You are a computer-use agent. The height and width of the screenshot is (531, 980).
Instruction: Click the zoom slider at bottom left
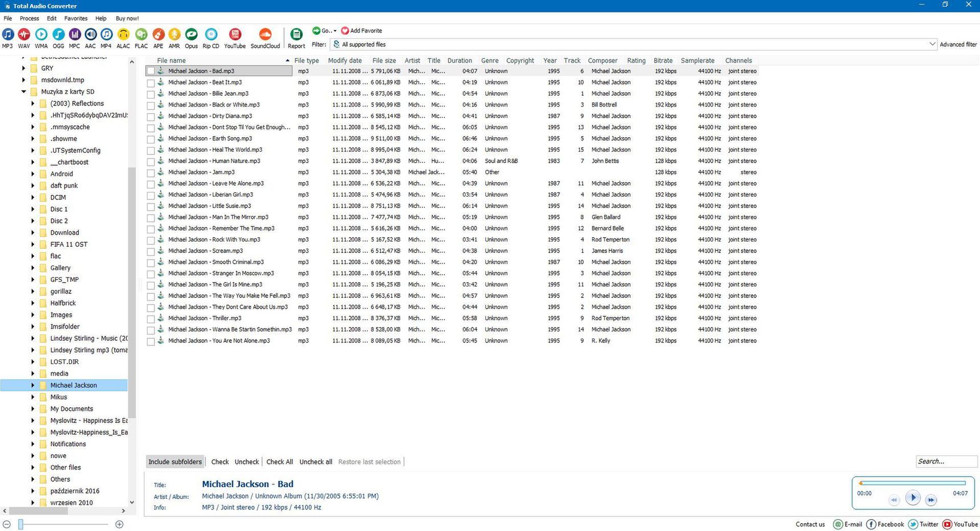(21, 524)
